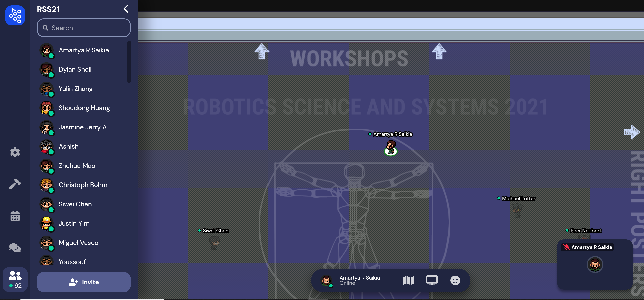The image size is (644, 300).
Task: Click the Invite button
Action: click(x=84, y=282)
